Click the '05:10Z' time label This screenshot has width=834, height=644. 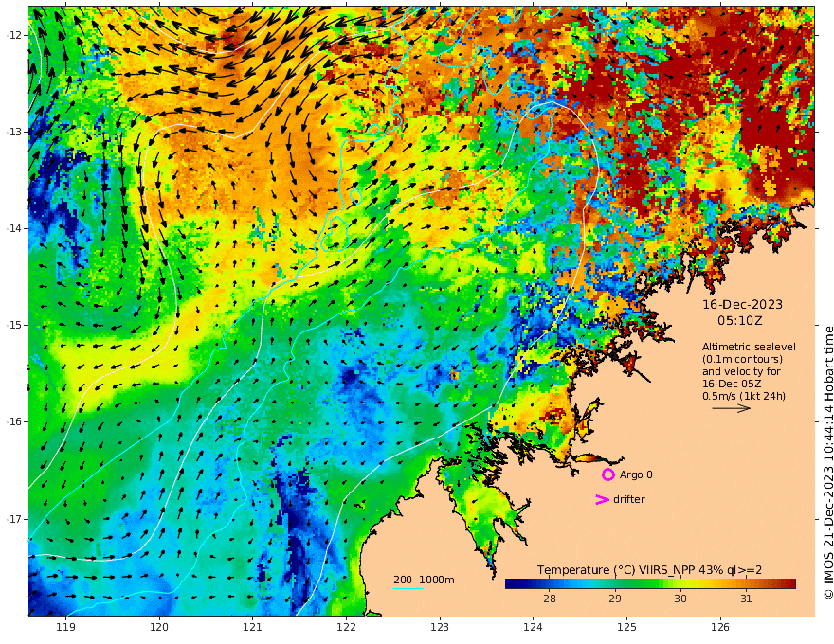click(x=740, y=321)
